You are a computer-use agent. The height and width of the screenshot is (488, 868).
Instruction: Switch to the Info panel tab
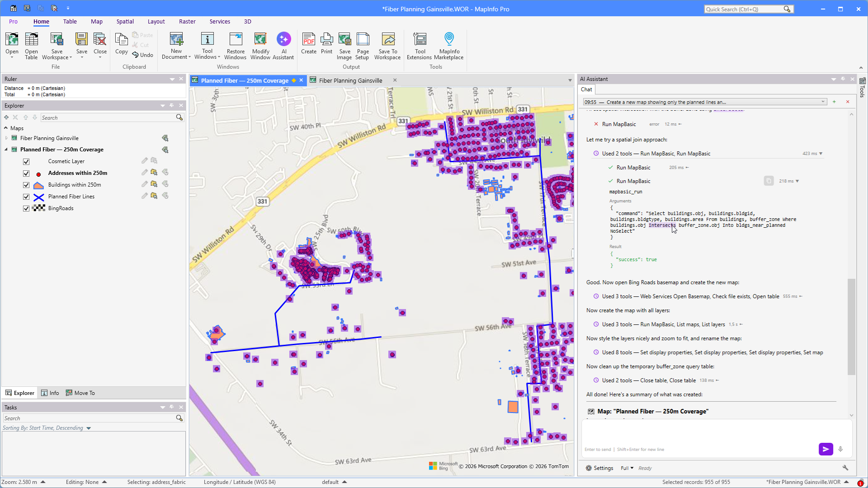[50, 393]
